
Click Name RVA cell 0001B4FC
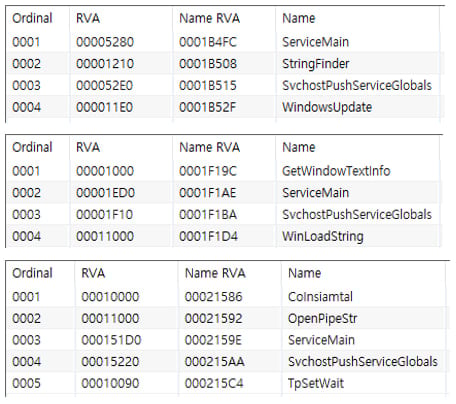click(x=208, y=42)
